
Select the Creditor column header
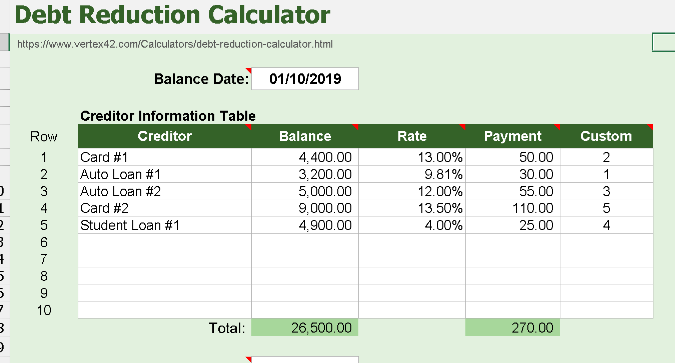point(164,136)
